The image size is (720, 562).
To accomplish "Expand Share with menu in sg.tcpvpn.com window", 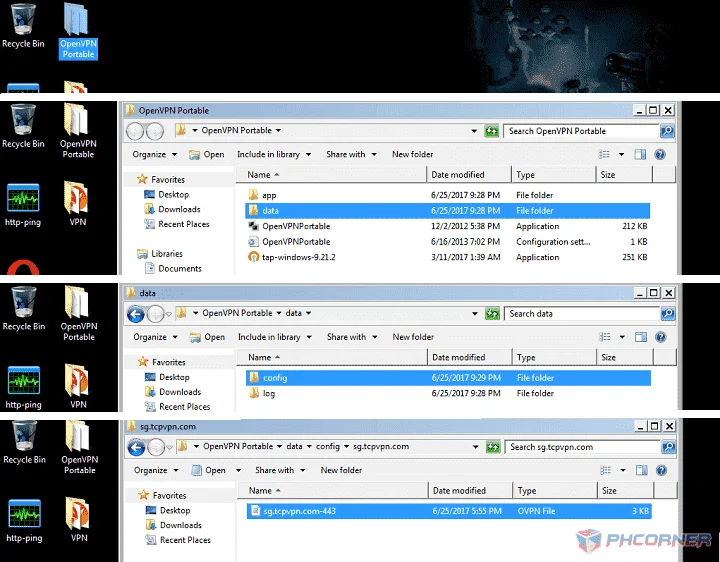I will (281, 471).
